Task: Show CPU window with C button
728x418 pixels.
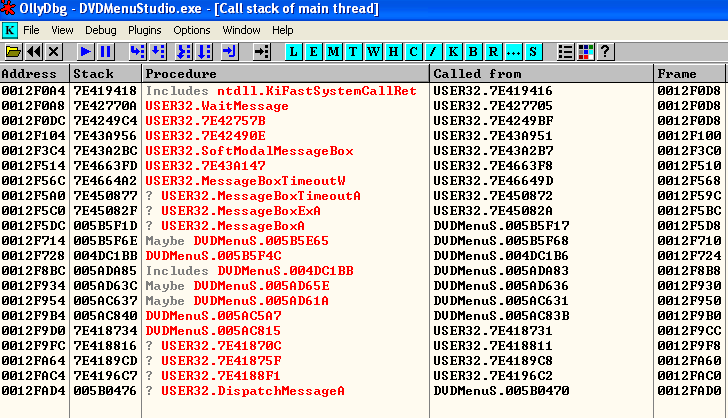Action: [x=413, y=52]
